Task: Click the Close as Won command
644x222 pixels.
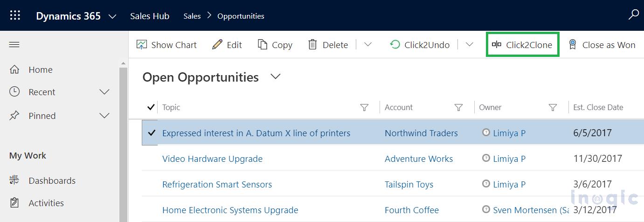Action: [x=602, y=45]
